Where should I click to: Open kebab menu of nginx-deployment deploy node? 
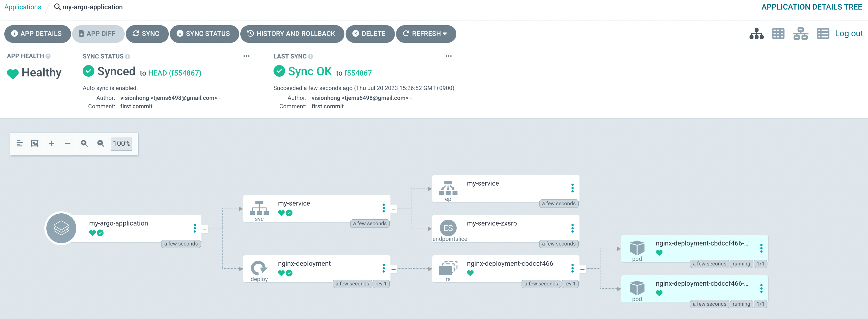click(384, 268)
